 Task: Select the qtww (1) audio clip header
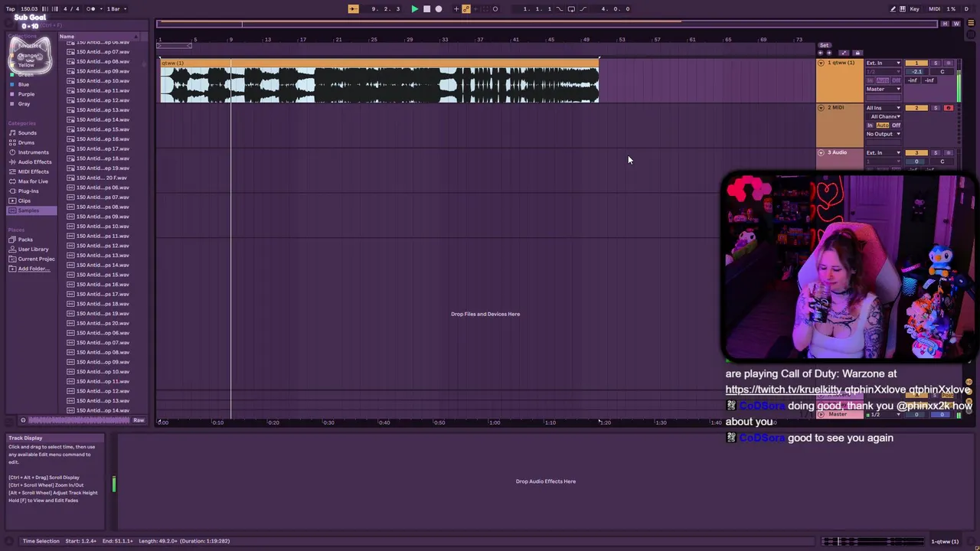click(x=379, y=63)
